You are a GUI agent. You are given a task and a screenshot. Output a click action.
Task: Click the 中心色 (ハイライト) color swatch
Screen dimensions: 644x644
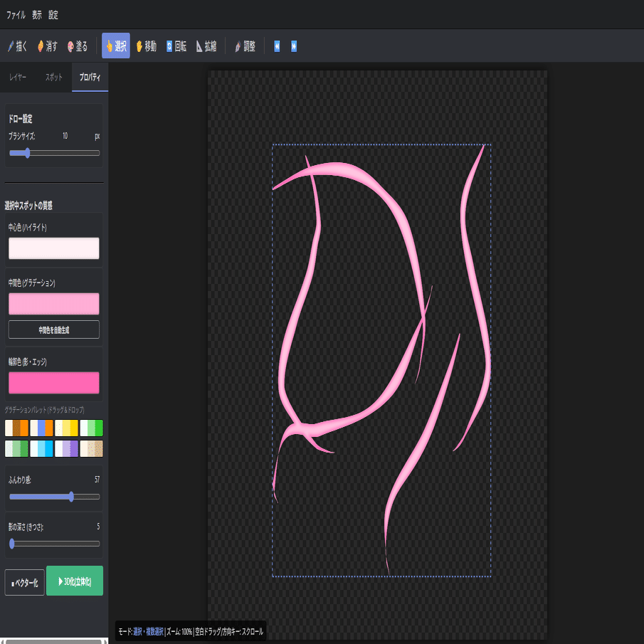(54, 248)
